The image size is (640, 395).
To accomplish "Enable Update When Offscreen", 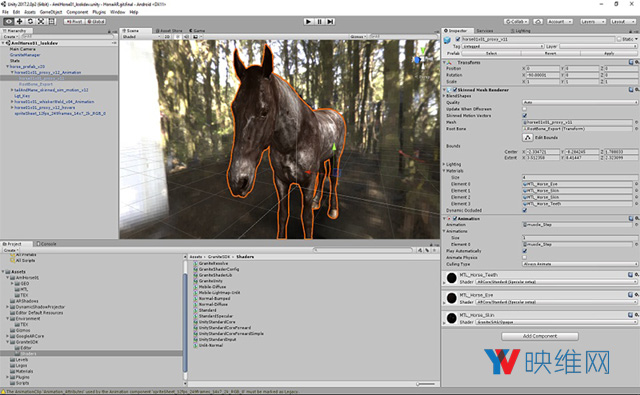I will pyautogui.click(x=524, y=109).
